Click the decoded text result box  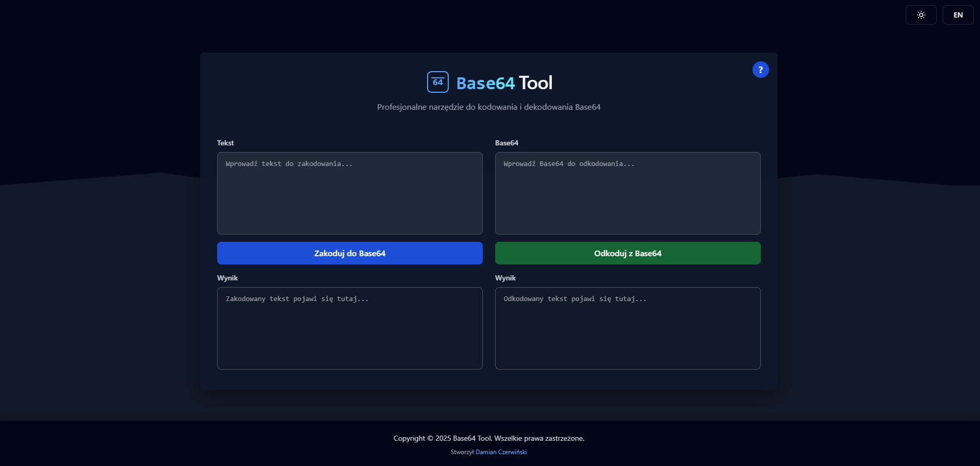coord(628,328)
